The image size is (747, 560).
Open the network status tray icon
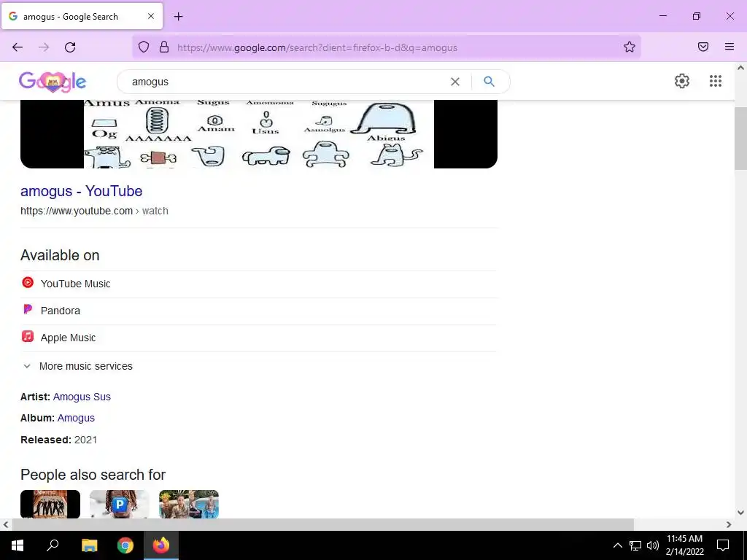pyautogui.click(x=635, y=545)
